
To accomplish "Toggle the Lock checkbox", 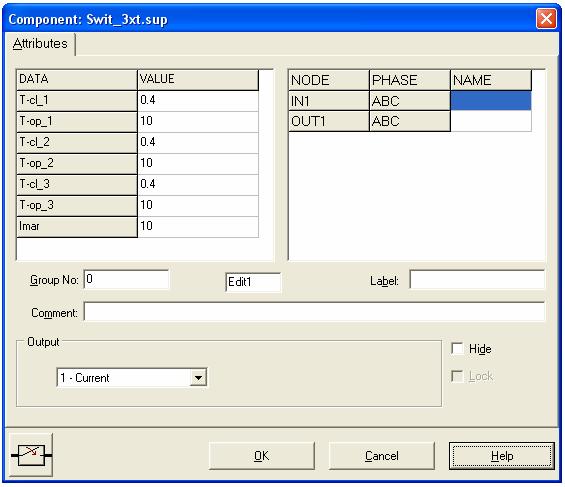I will [457, 376].
